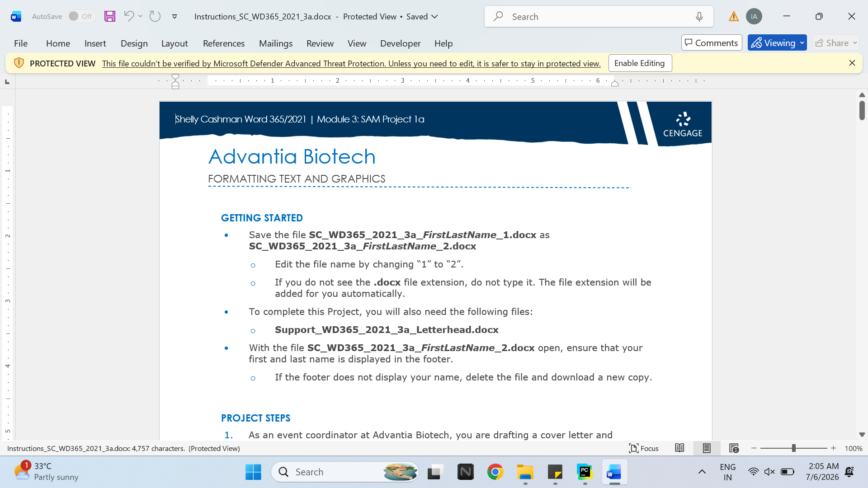The height and width of the screenshot is (488, 868).
Task: Click the muted volume speaker icon
Action: click(769, 472)
